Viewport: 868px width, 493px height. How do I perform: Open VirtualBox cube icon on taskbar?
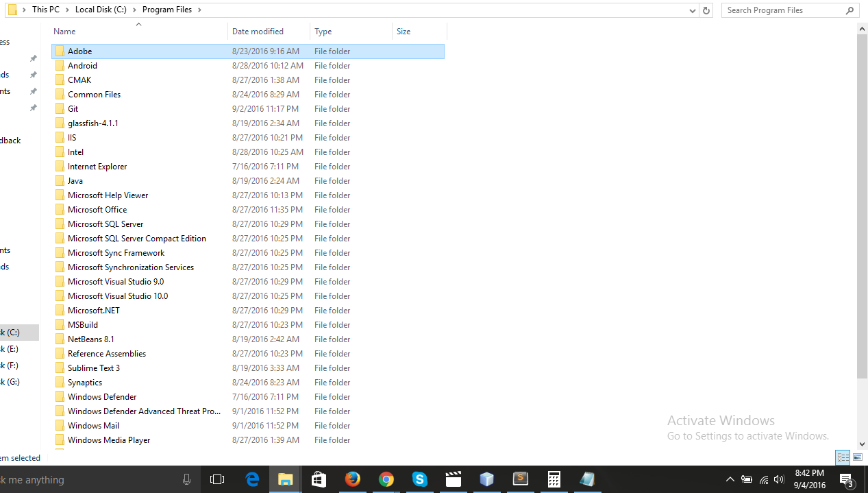click(486, 479)
